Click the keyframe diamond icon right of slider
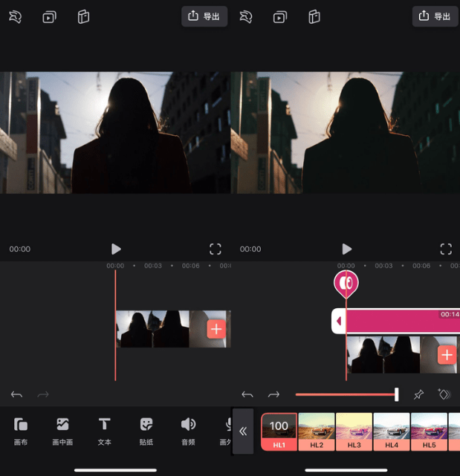The width and height of the screenshot is (460, 476). click(444, 394)
